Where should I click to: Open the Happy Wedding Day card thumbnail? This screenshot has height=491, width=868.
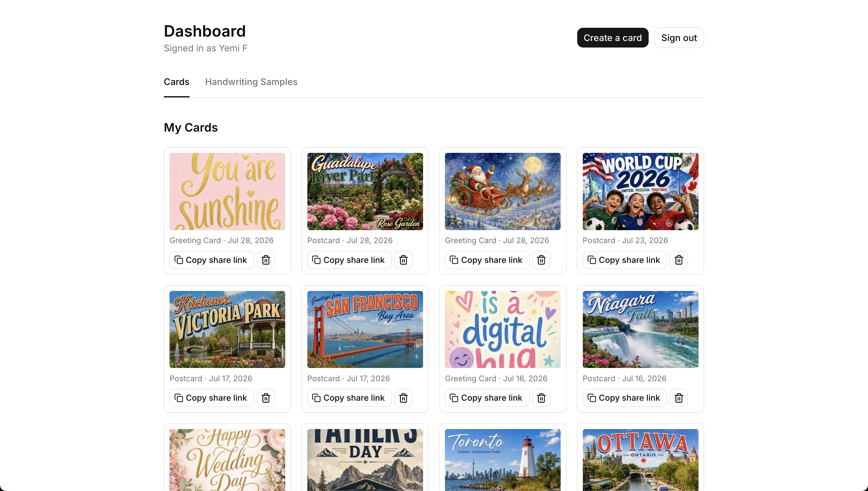227,460
